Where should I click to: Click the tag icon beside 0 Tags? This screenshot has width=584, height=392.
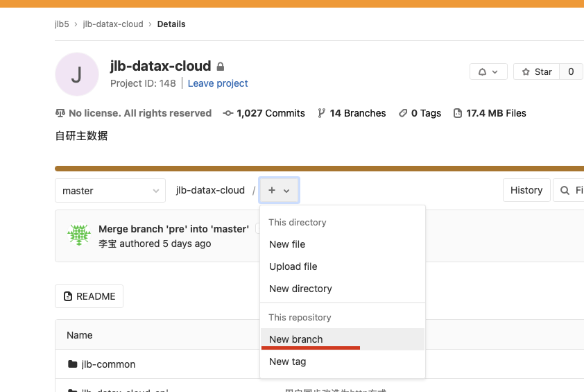click(402, 113)
